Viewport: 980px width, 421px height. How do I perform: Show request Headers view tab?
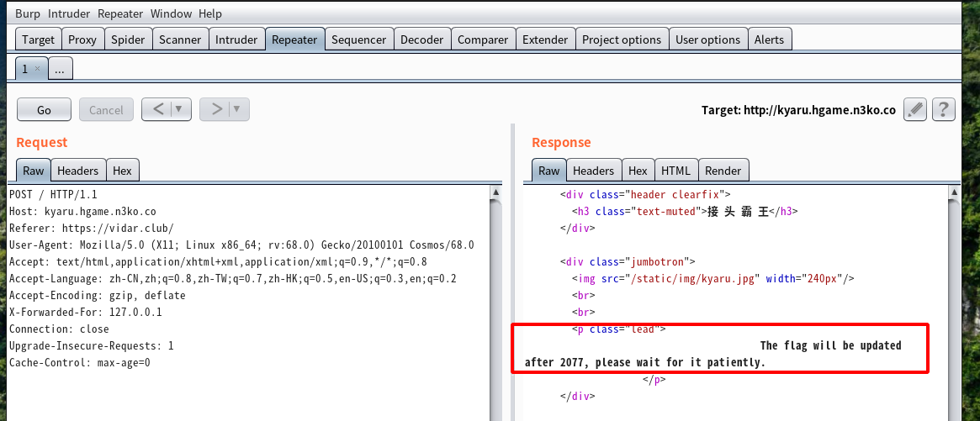(x=77, y=171)
